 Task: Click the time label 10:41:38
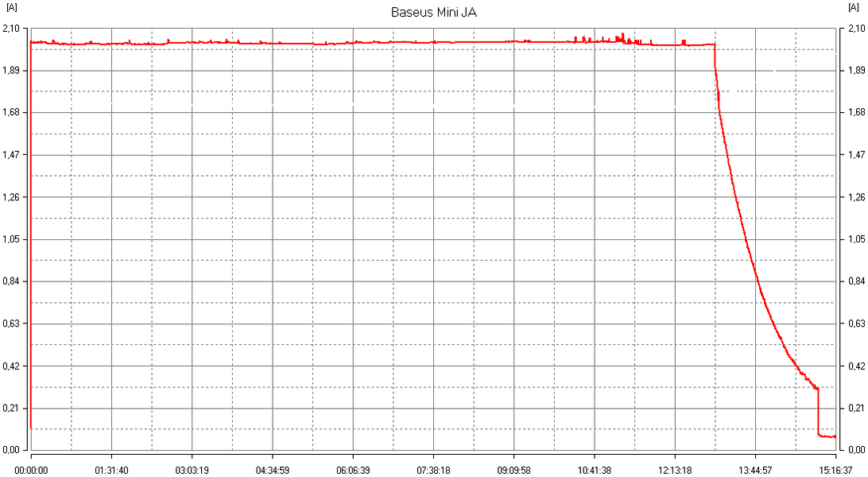tap(595, 471)
